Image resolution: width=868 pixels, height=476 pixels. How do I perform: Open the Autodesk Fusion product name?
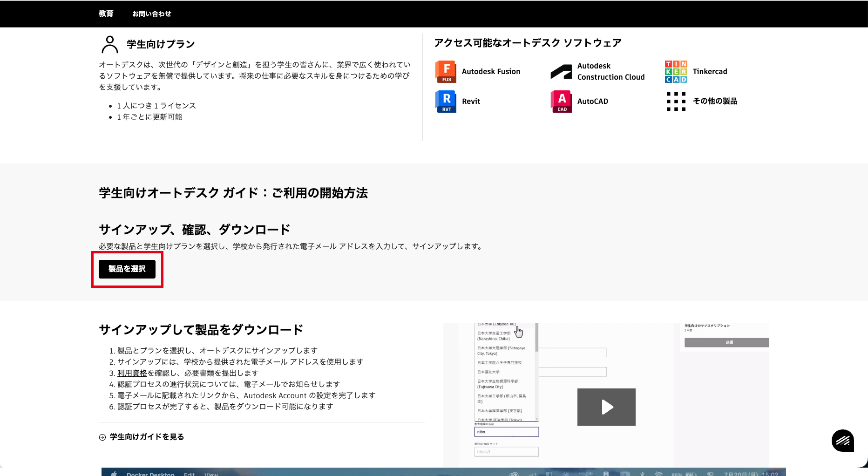[491, 72]
